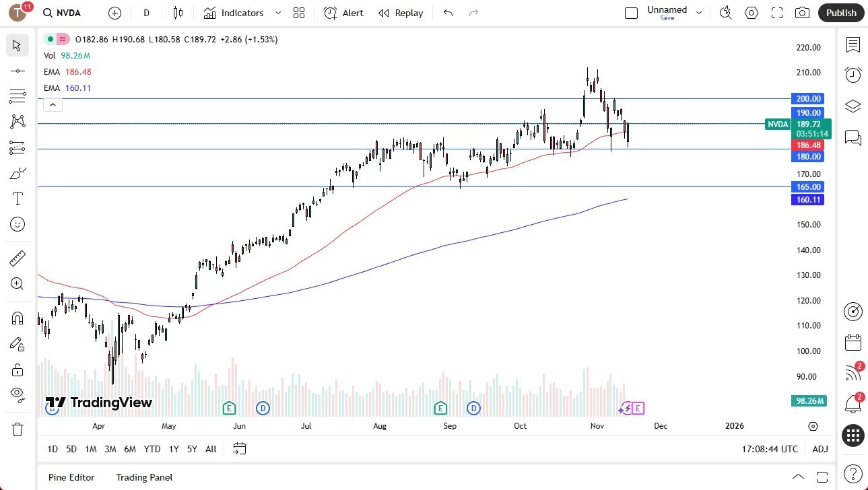868x490 pixels.
Task: Switch to the Pine Editor tab
Action: click(x=71, y=477)
